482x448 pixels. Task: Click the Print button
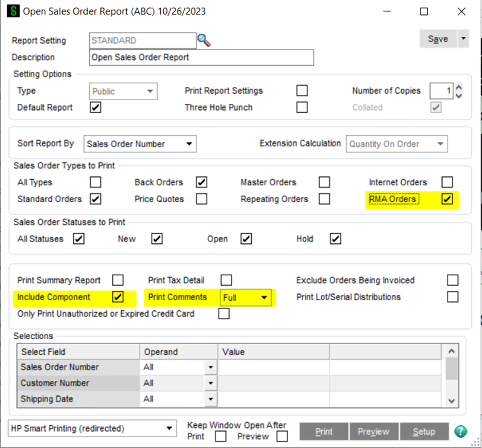pyautogui.click(x=324, y=431)
